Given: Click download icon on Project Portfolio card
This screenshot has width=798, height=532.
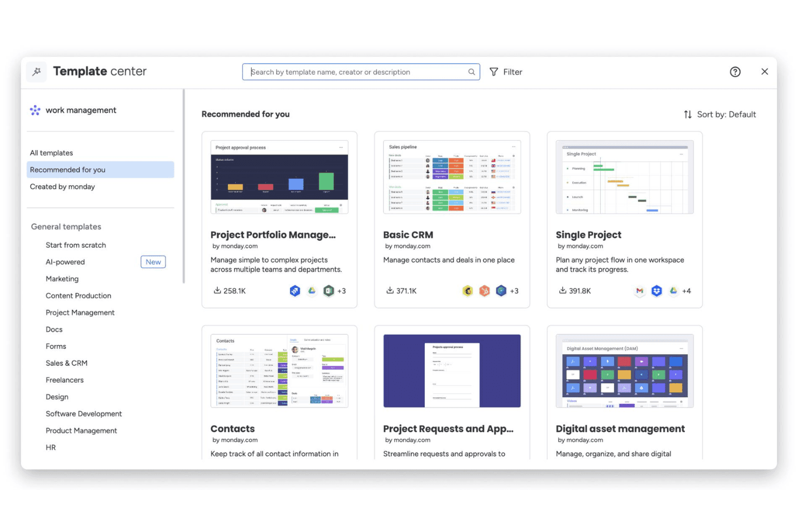Looking at the screenshot, I should [x=217, y=290].
